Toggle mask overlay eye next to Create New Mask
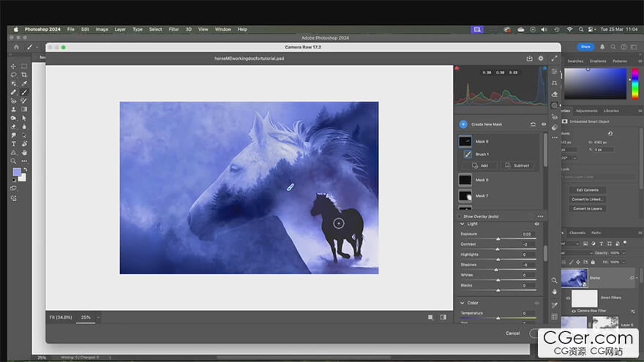The height and width of the screenshot is (362, 644). [543, 124]
